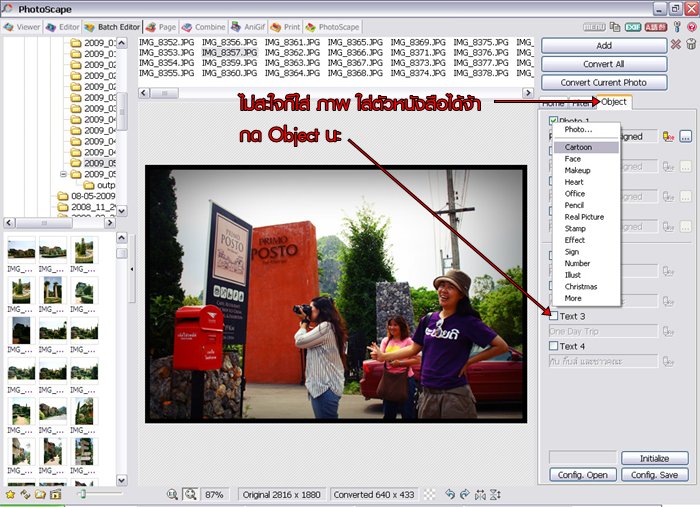700x507 pixels.
Task: Click the Config. Save button
Action: pyautogui.click(x=654, y=475)
